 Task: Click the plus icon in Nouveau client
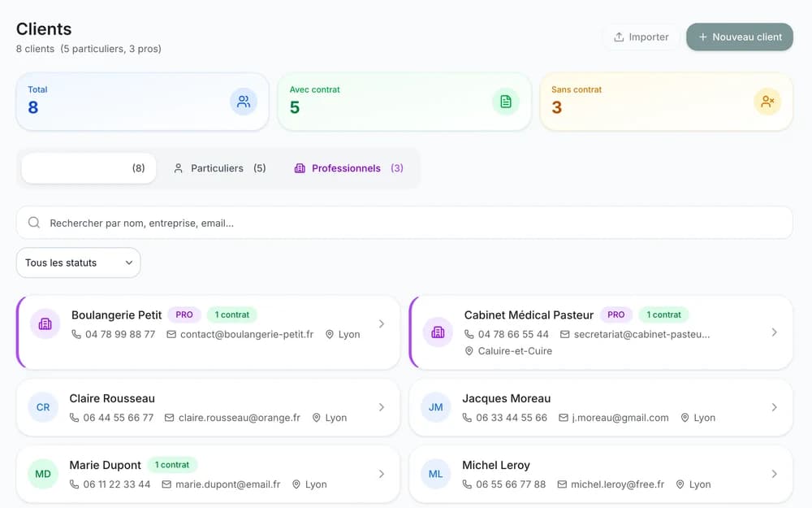pyautogui.click(x=702, y=37)
